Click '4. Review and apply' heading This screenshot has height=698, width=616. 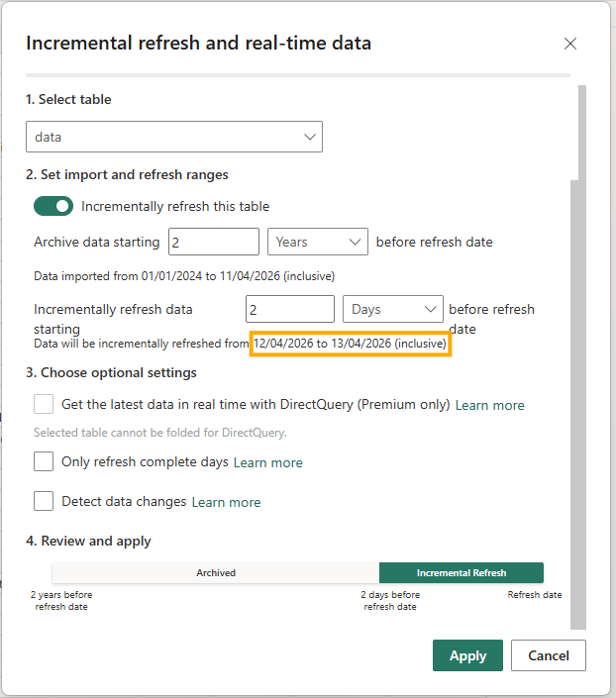coord(88,541)
